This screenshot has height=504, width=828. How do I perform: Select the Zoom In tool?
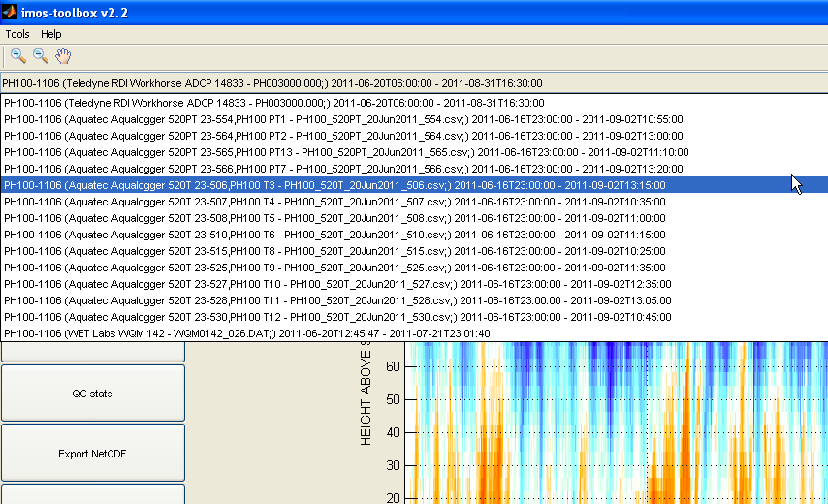point(18,56)
